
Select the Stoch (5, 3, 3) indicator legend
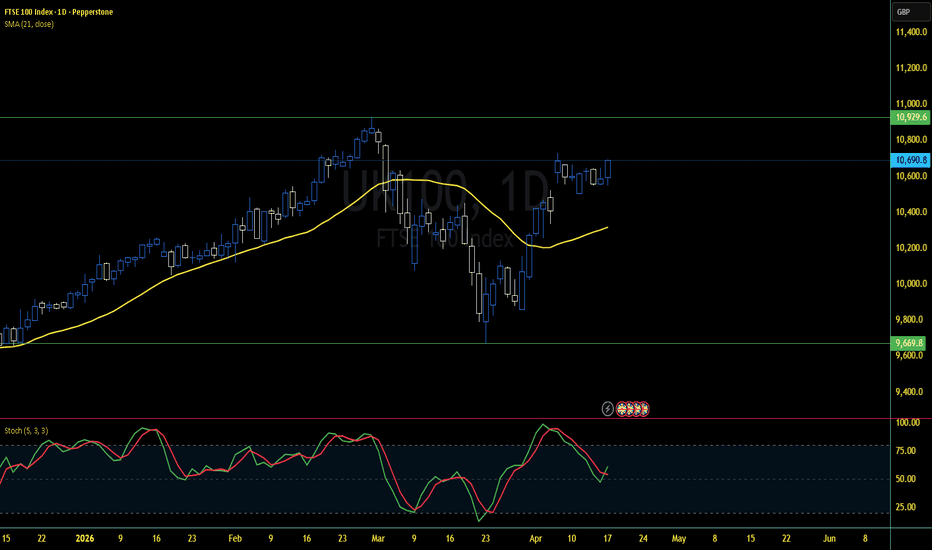click(x=26, y=430)
